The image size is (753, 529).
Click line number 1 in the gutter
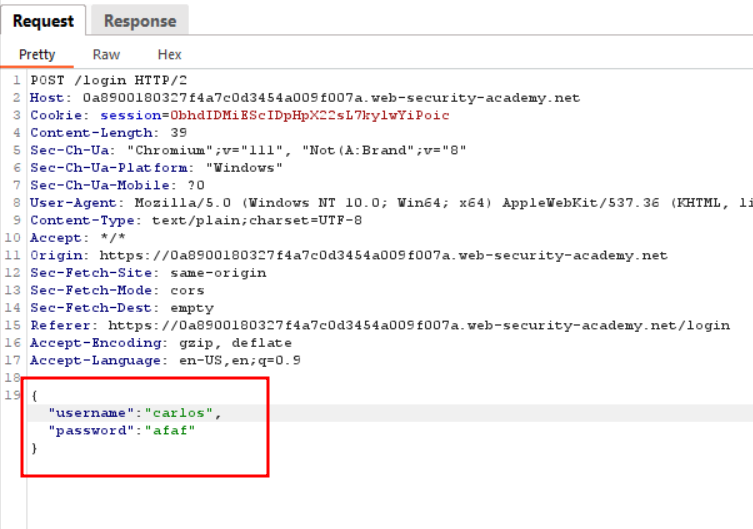[x=17, y=80]
